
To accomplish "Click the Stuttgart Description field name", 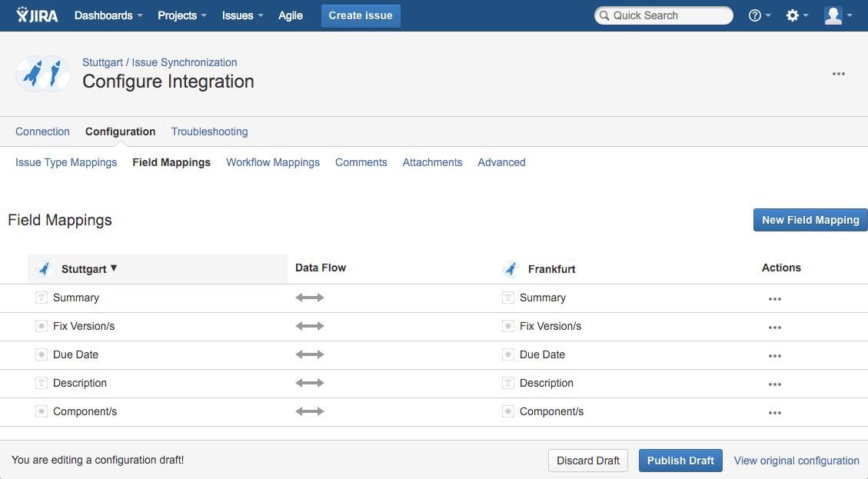I will click(x=80, y=383).
